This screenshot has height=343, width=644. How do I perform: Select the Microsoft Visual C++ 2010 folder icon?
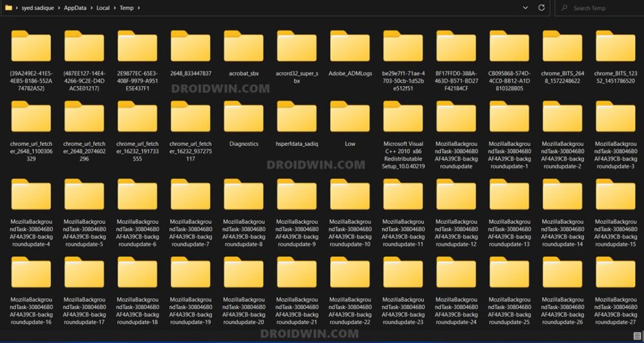[x=403, y=116]
